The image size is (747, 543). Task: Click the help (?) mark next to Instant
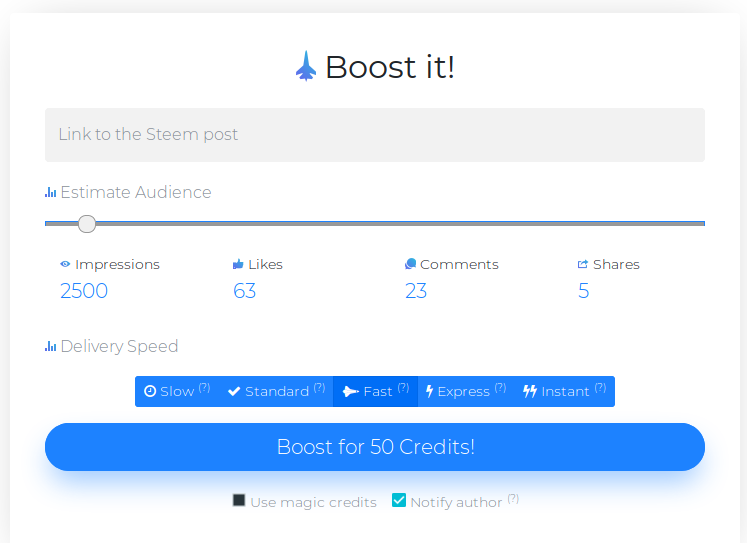(x=600, y=388)
